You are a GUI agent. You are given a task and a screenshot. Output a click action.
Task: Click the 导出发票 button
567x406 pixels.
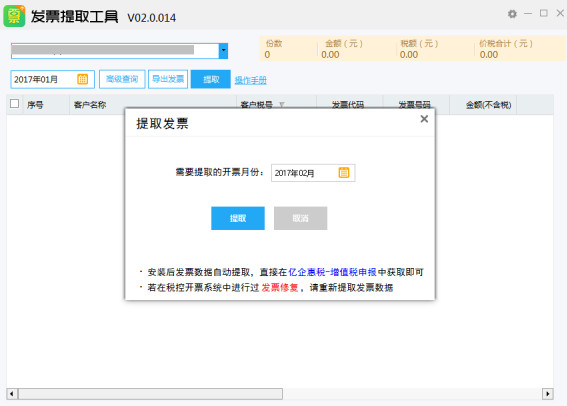coord(168,79)
